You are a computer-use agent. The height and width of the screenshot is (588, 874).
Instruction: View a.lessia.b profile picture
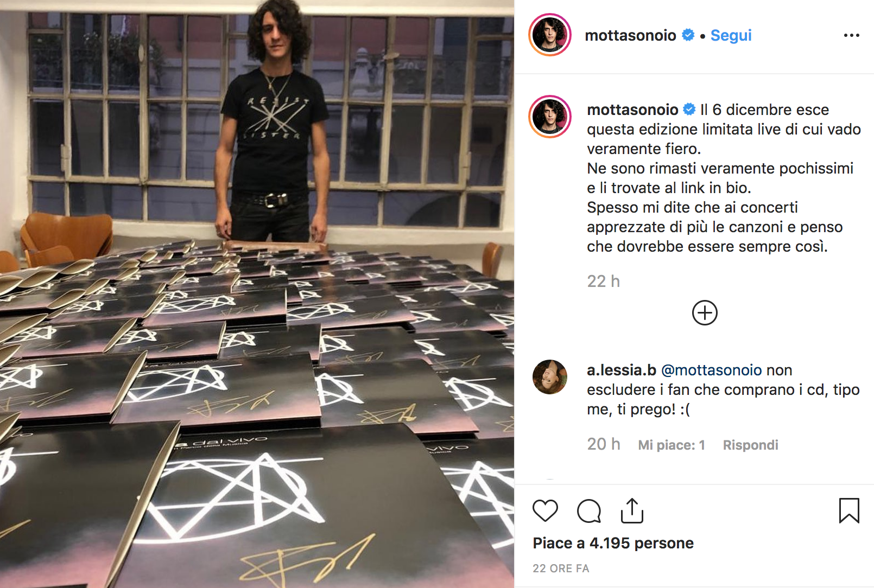(550, 376)
